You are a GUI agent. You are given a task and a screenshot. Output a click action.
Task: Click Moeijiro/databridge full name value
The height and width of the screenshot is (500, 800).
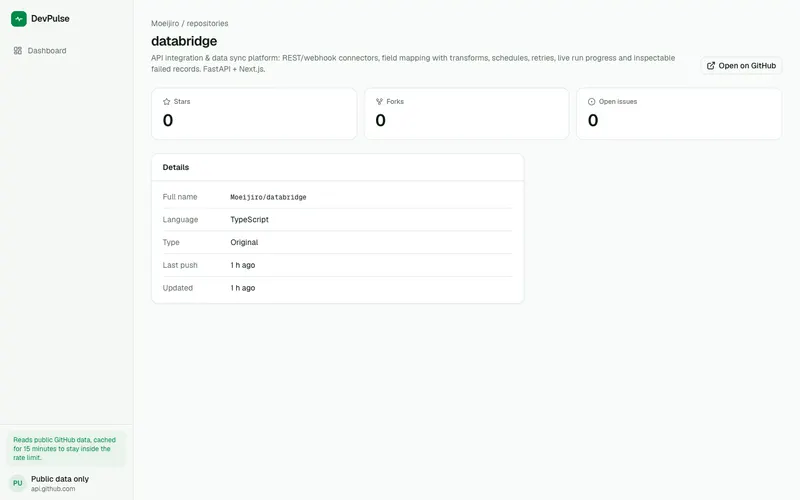[x=268, y=197]
